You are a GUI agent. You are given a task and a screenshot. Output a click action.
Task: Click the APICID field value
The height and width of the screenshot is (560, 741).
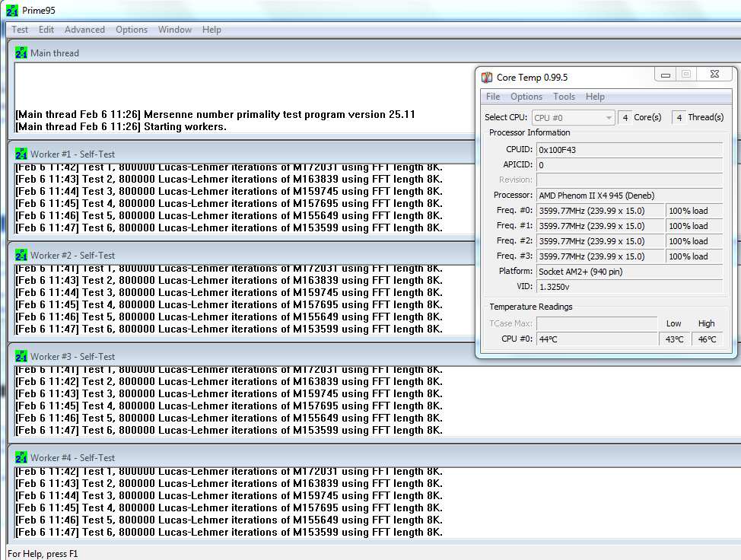click(x=629, y=165)
